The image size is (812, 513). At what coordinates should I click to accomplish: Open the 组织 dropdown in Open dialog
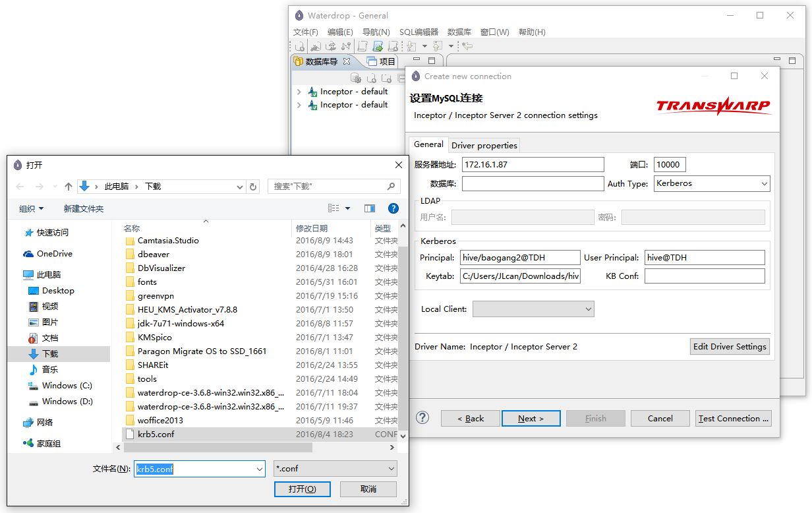(x=31, y=208)
